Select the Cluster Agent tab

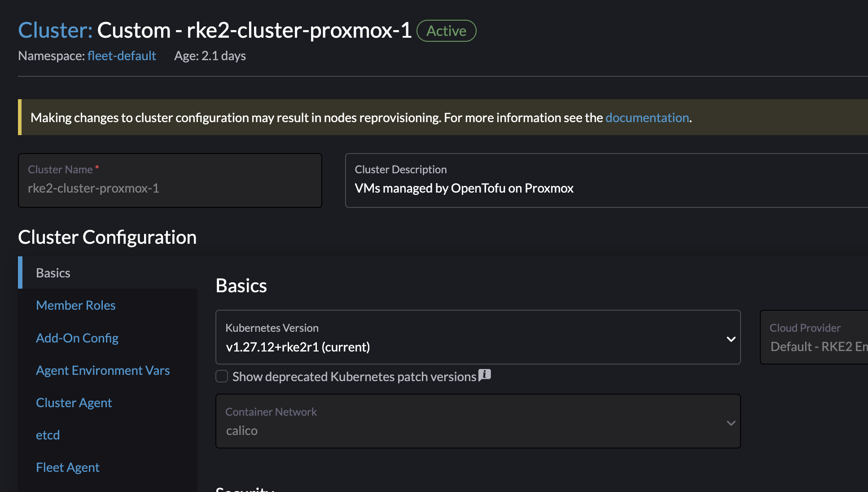74,403
